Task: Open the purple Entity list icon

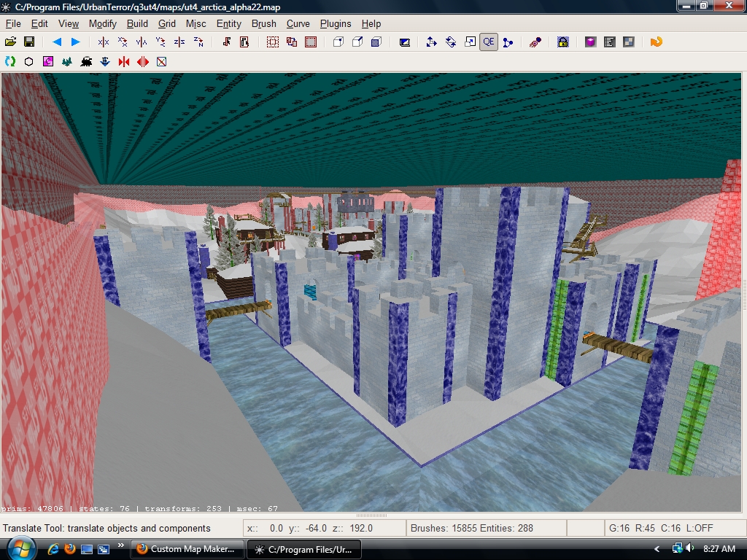Action: pos(591,42)
